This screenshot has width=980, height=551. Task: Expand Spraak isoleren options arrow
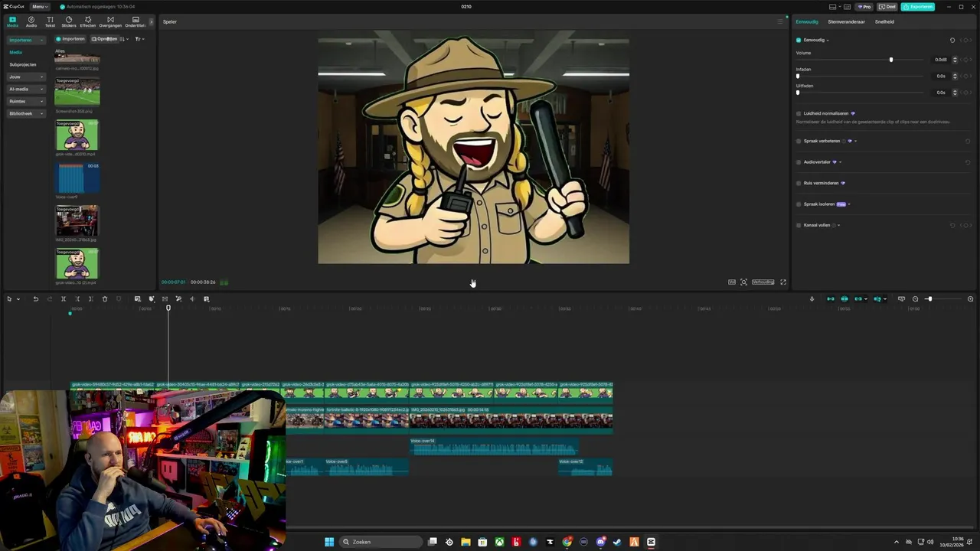pos(849,204)
